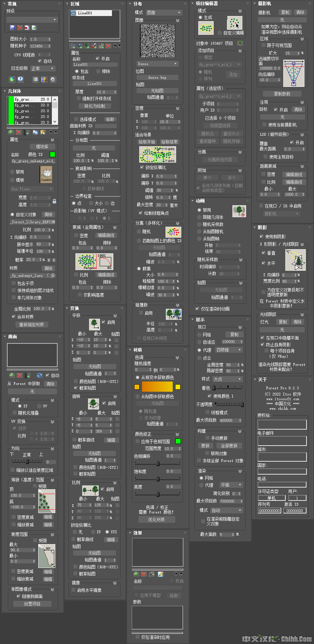The image size is (314, 644).
Task: Copy geometry item icon in 几何体
Action: coord(35,132)
